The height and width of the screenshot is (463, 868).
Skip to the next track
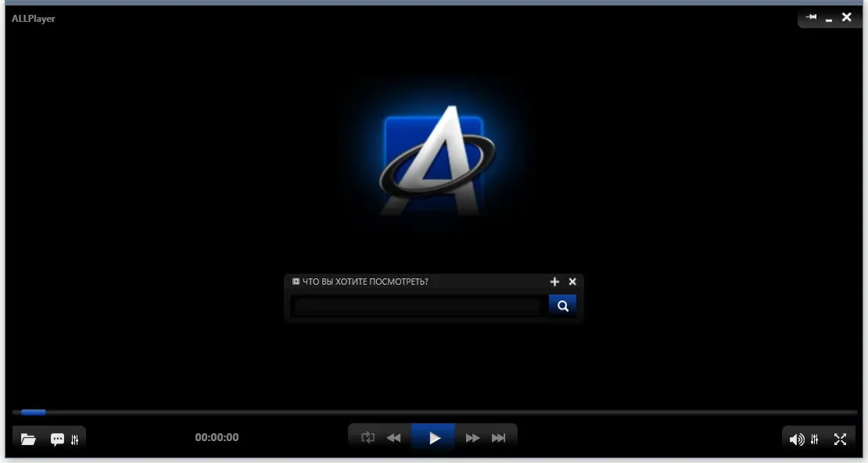point(498,438)
